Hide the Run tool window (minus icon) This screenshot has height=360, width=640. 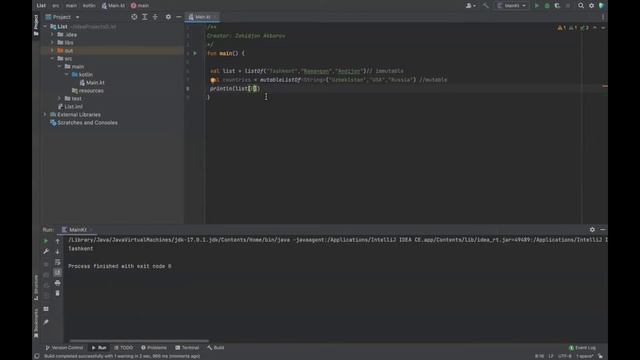click(602, 230)
